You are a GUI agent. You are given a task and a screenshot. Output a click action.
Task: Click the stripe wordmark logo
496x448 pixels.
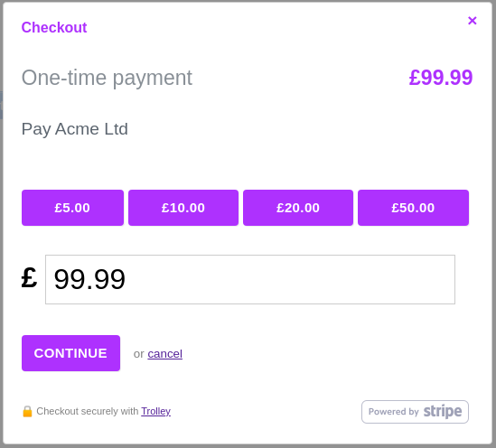point(443,412)
